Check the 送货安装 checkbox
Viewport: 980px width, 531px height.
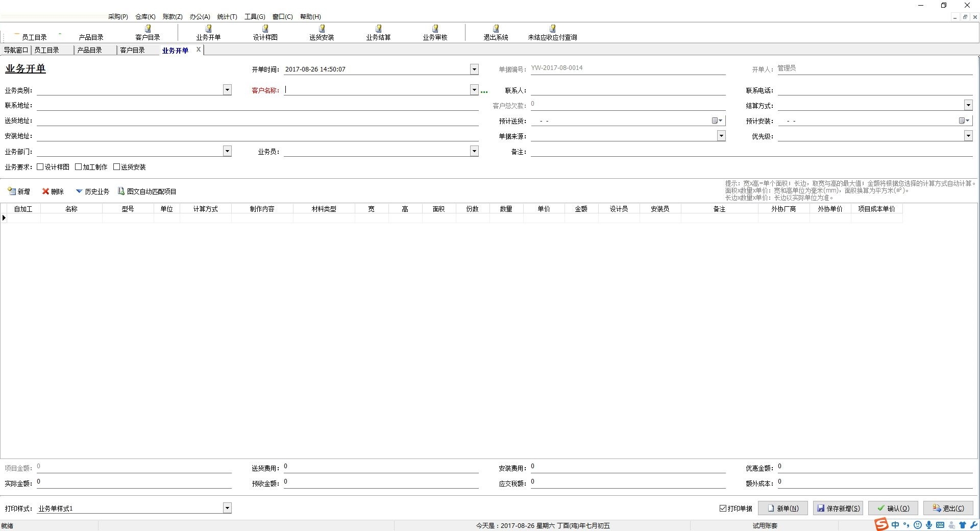pos(116,167)
